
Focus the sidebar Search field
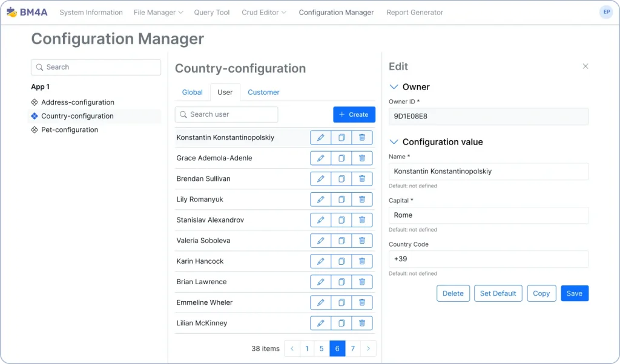point(96,67)
